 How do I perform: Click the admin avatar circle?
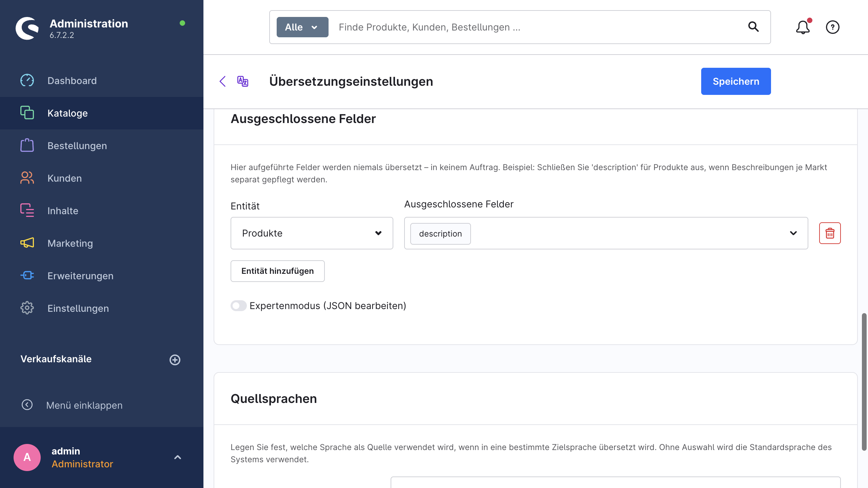[x=27, y=457]
